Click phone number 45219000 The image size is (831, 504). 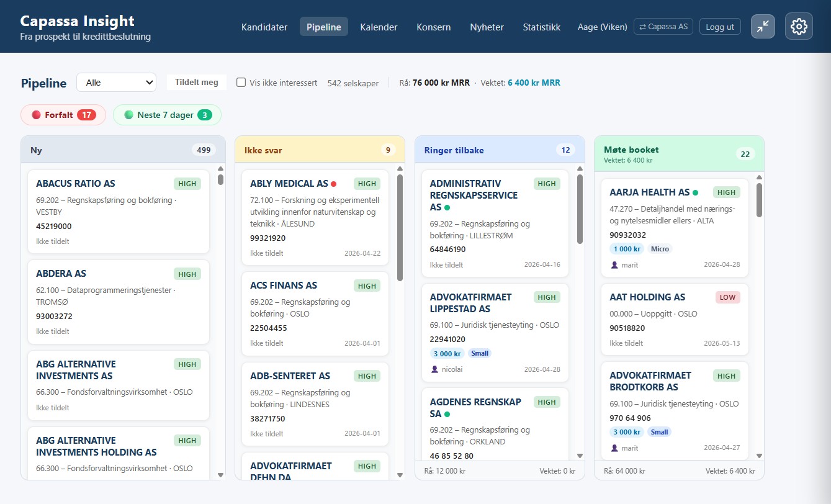[x=54, y=227]
